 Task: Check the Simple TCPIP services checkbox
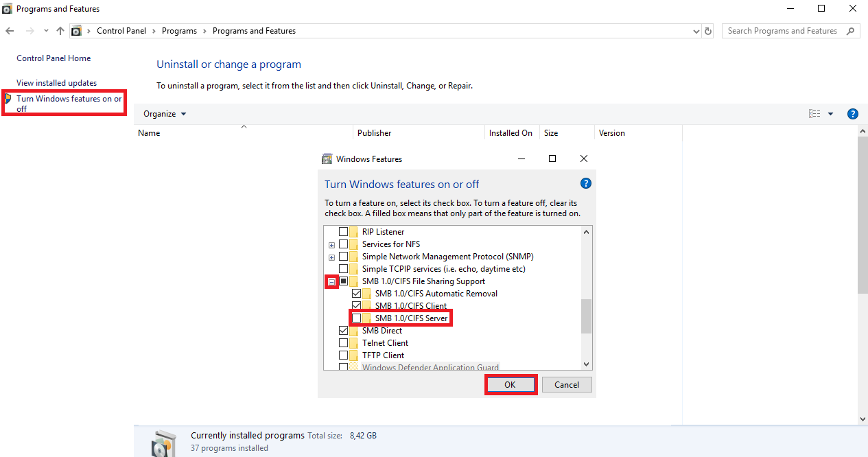[343, 269]
